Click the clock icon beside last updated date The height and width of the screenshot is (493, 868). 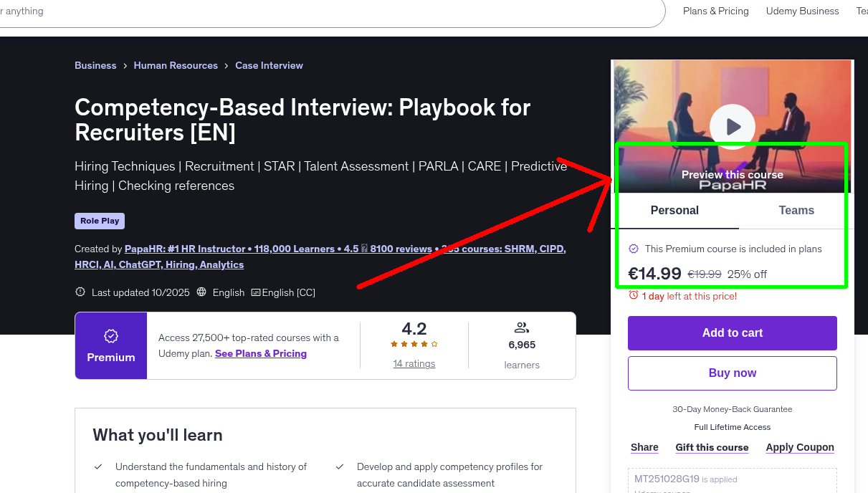point(80,292)
